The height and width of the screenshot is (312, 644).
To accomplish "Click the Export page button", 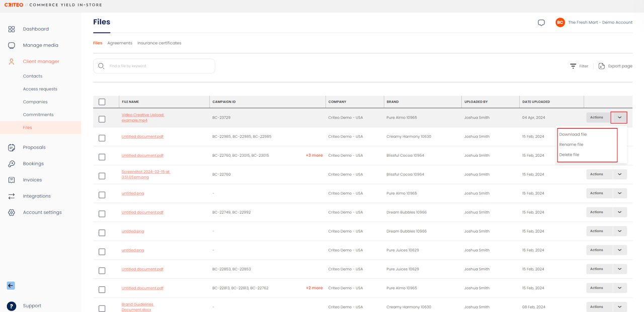I will pos(615,66).
